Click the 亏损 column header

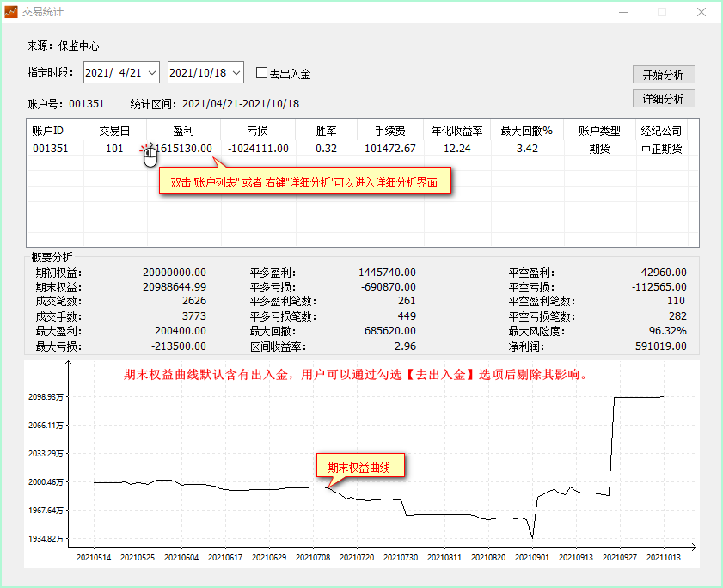(258, 131)
